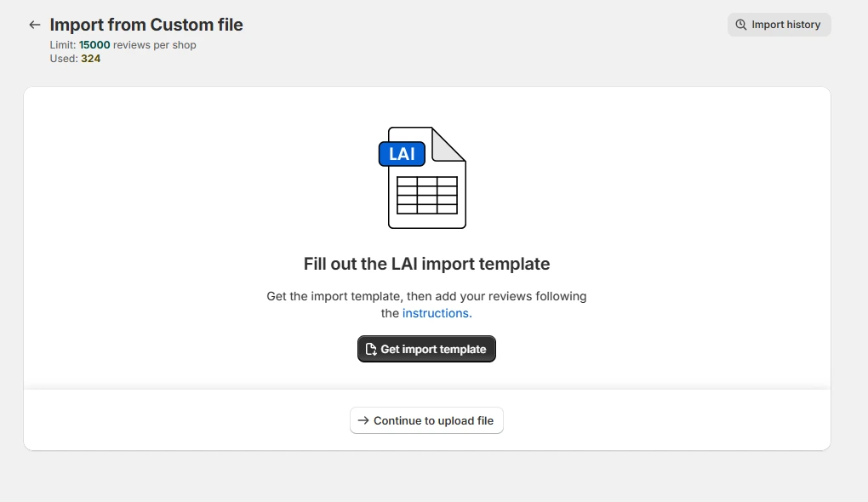Click the LAI spreadsheet file illustration

coord(422,178)
